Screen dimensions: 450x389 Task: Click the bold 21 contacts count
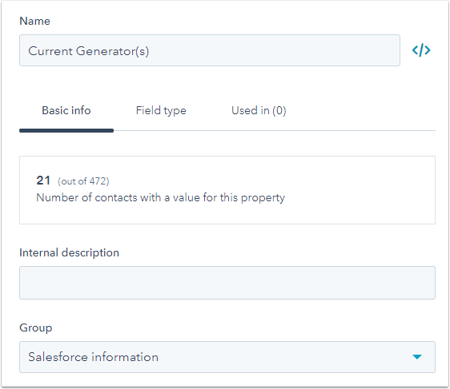click(x=43, y=180)
